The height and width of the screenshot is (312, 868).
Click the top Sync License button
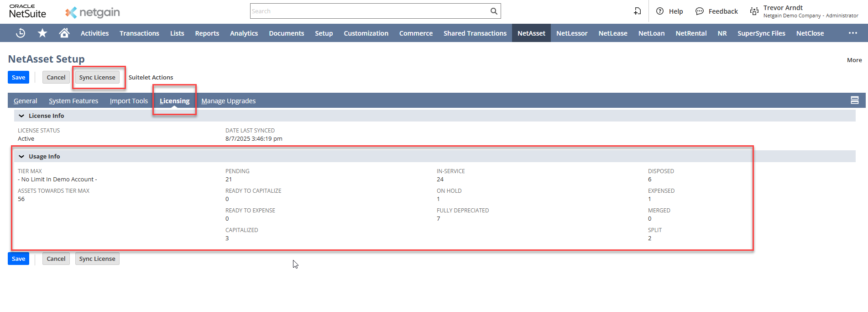pos(97,77)
